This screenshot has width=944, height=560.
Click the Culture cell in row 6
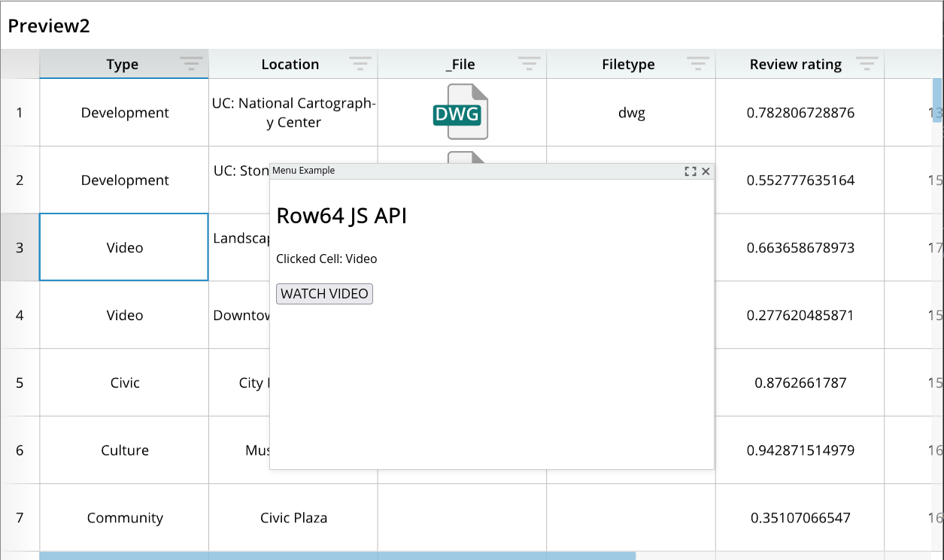click(124, 450)
